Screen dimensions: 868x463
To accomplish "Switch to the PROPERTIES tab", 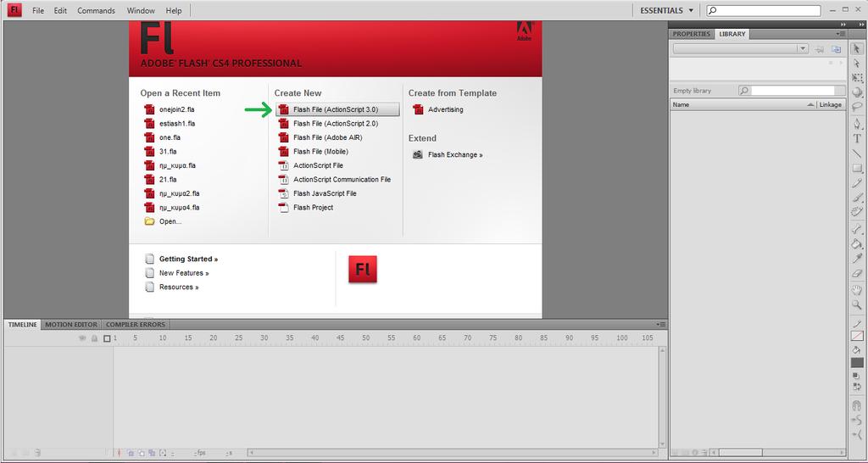I will pyautogui.click(x=691, y=34).
